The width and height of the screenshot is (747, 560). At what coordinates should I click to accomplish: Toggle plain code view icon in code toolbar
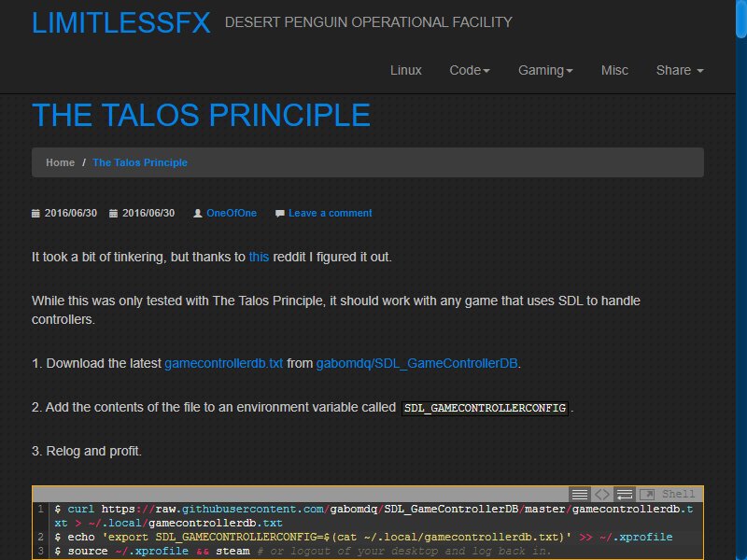click(x=601, y=495)
